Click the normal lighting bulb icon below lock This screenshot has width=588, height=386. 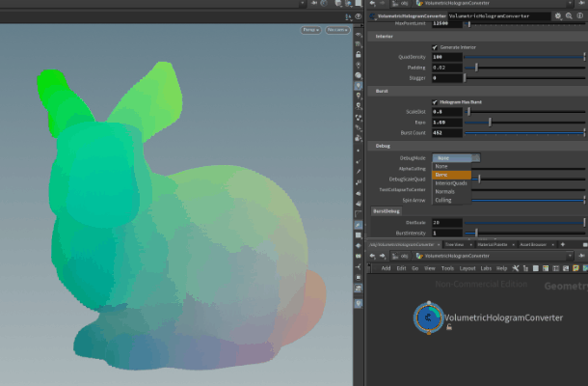(359, 65)
